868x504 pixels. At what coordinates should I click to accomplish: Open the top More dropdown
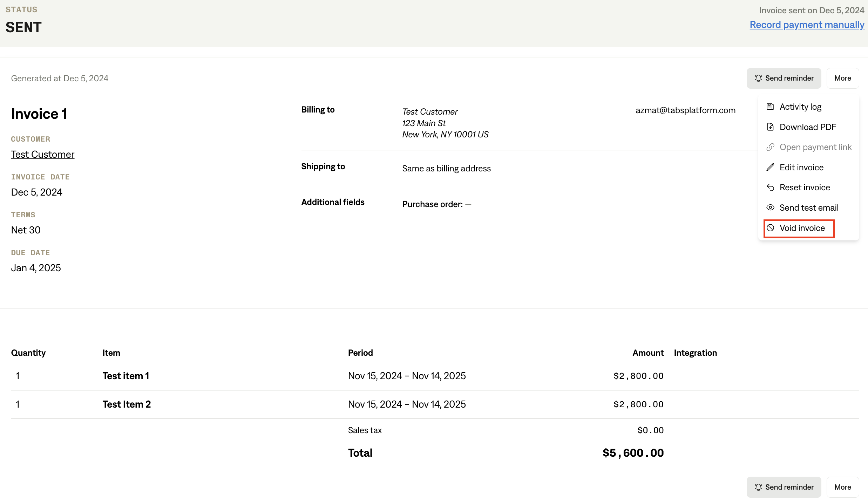(842, 78)
